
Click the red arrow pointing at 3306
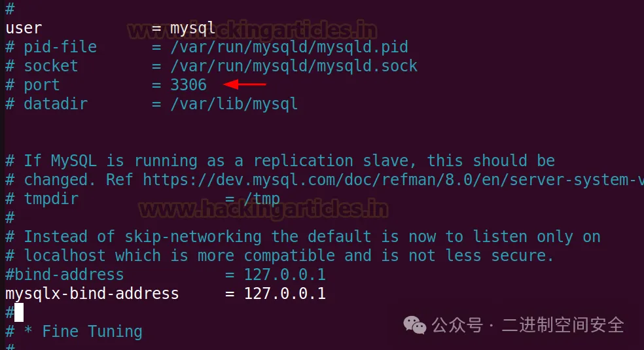[245, 84]
